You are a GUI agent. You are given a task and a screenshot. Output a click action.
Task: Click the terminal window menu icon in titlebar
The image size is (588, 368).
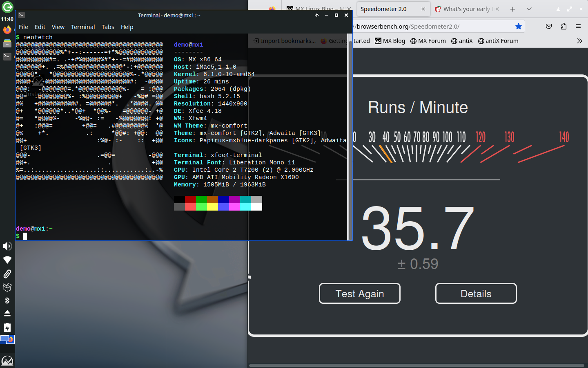tap(22, 15)
